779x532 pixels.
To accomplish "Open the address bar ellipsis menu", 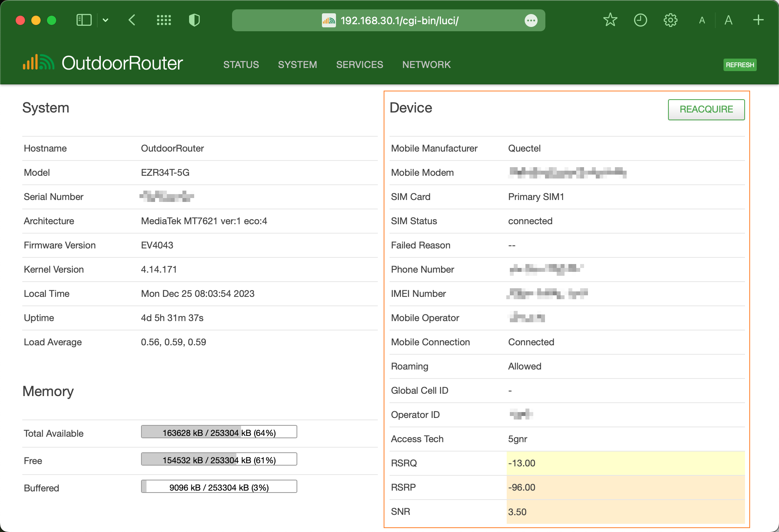I will coord(531,20).
